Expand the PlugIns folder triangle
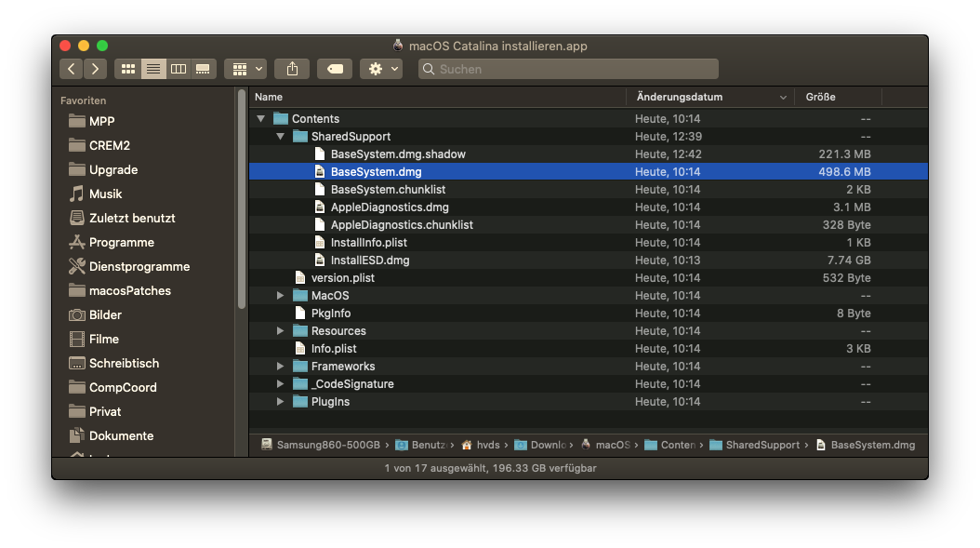980x548 pixels. [x=280, y=402]
